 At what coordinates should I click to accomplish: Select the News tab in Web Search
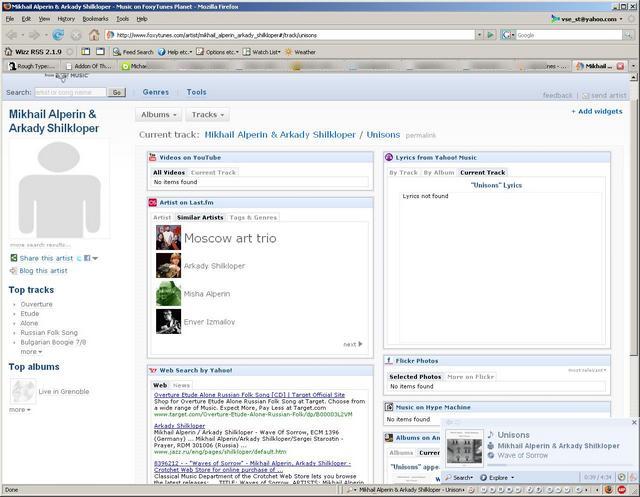(181, 385)
